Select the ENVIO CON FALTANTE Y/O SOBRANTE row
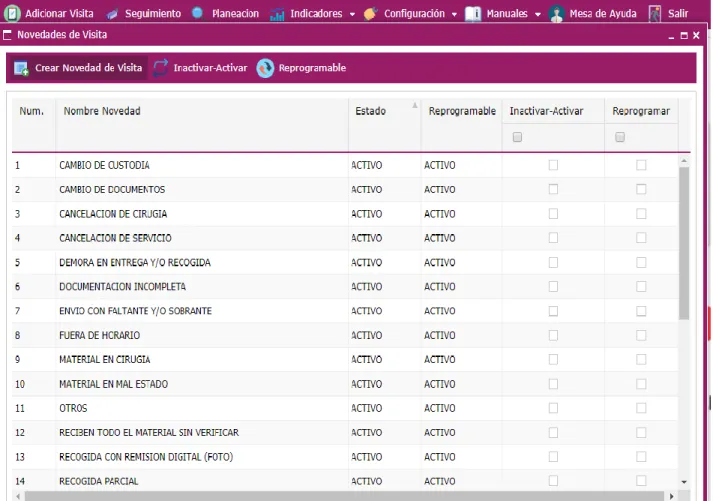Screen dimensions: 713x501 [345, 311]
